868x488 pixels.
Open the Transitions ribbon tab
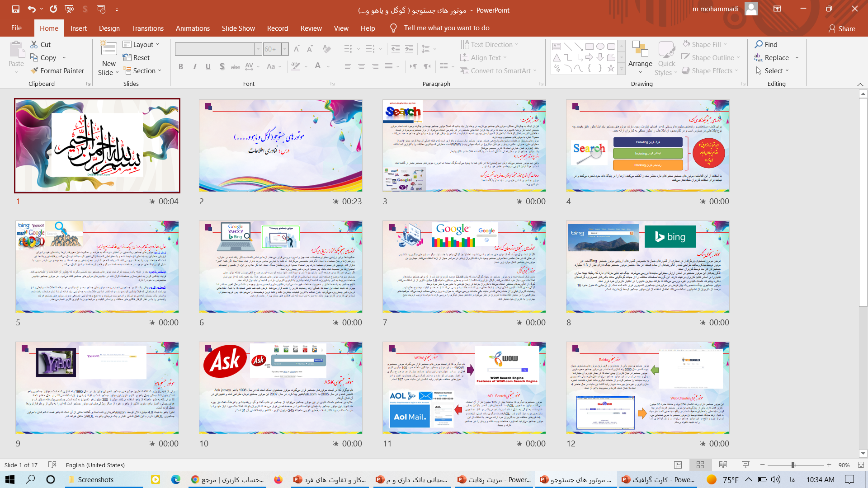click(x=147, y=28)
